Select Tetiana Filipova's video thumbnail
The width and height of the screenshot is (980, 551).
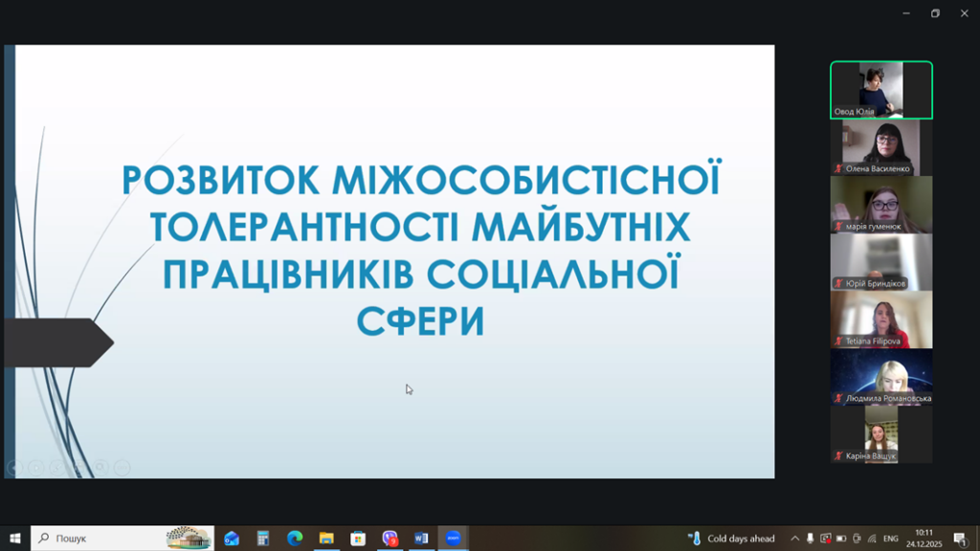pyautogui.click(x=881, y=320)
